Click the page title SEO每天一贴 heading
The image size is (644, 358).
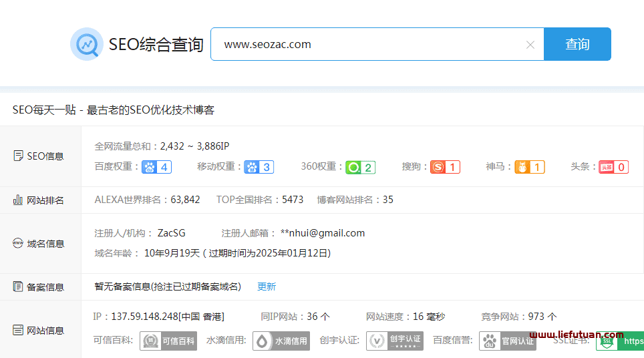click(114, 110)
